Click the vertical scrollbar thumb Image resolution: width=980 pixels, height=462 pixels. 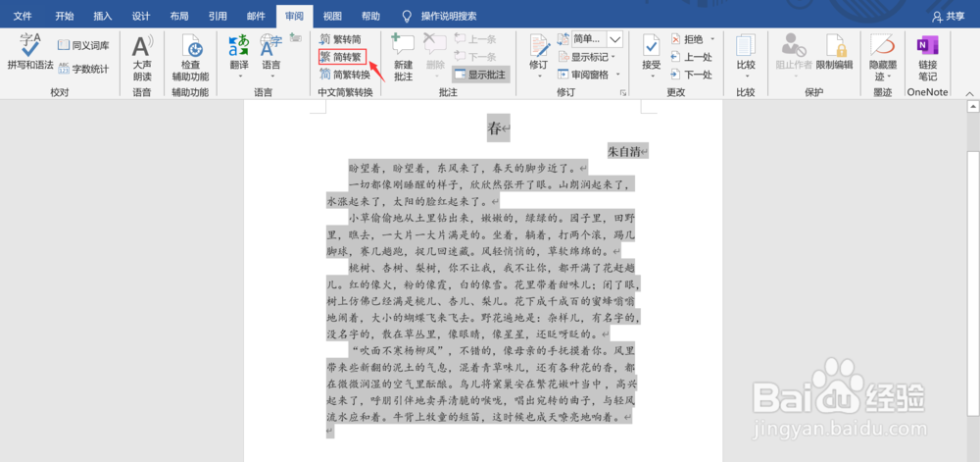972,282
